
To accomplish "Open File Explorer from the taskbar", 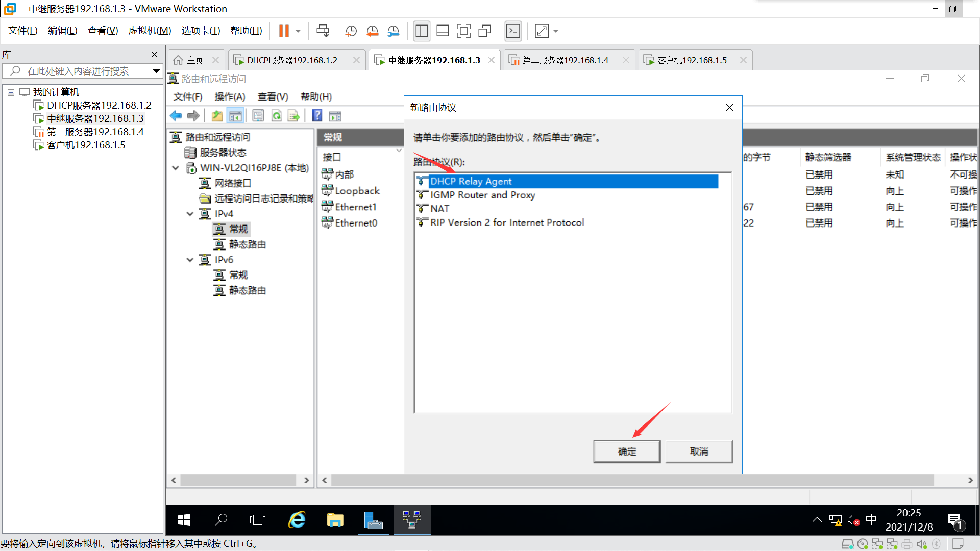I will pyautogui.click(x=335, y=520).
